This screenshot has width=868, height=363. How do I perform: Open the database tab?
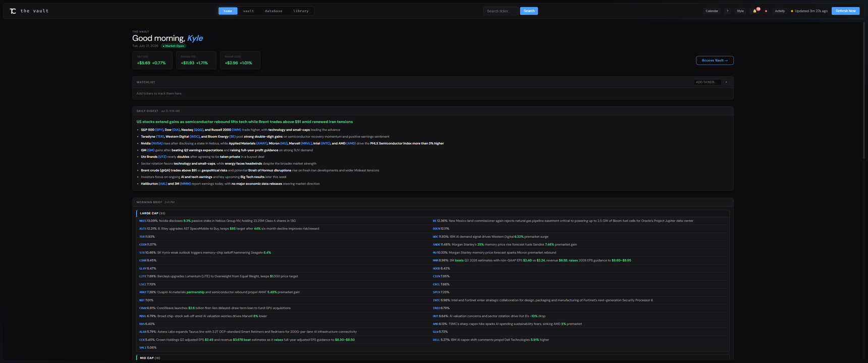point(274,11)
